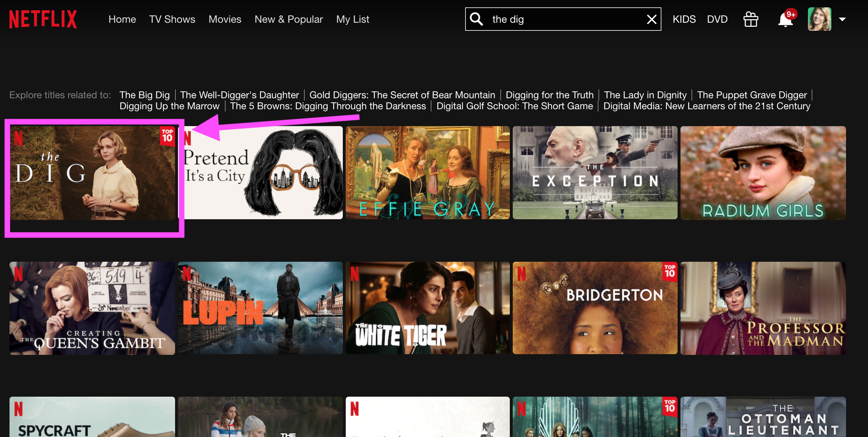
Task: Open Digging for the Truth related link
Action: tap(549, 95)
